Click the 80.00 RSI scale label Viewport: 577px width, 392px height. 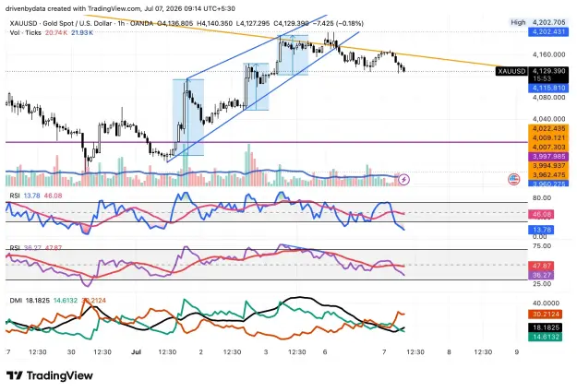click(x=542, y=197)
